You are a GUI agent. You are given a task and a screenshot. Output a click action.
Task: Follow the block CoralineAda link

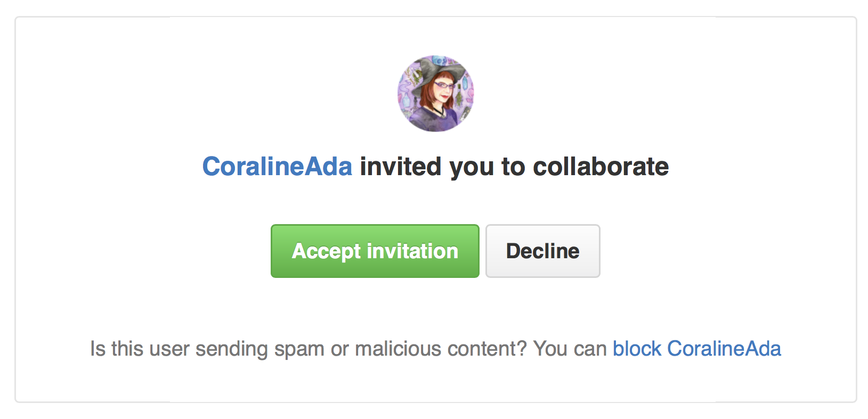(x=696, y=349)
